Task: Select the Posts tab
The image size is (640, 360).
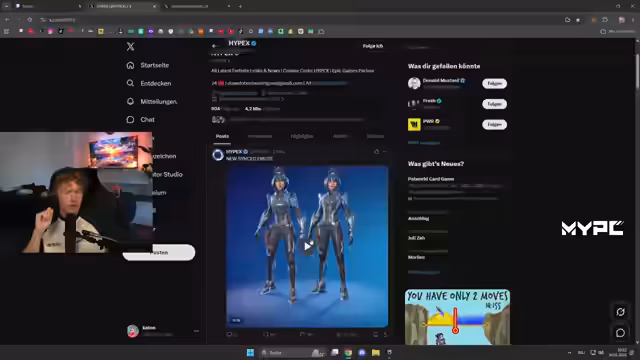Action: 222,136
